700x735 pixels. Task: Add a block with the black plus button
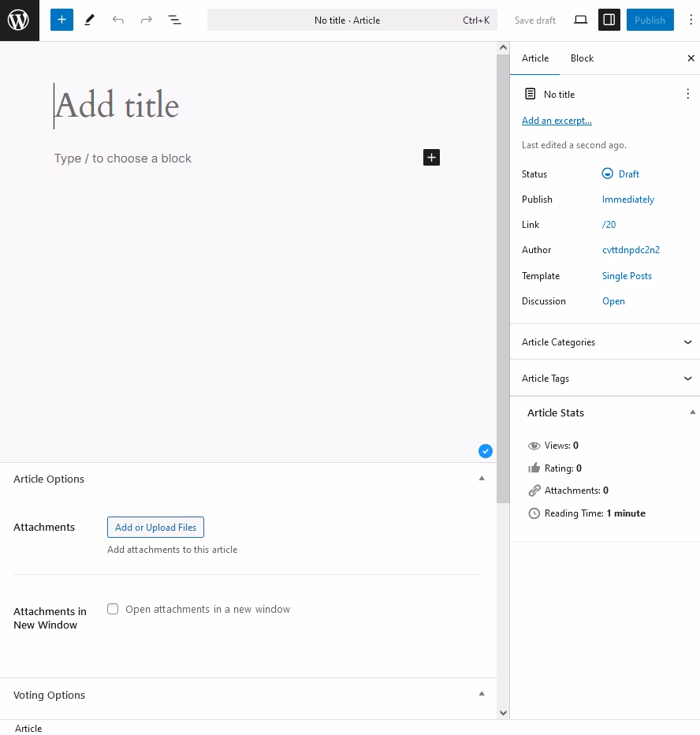431,158
